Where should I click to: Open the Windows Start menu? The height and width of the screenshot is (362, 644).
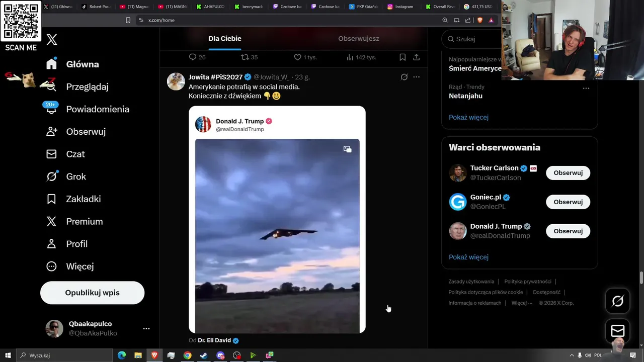[x=8, y=355]
